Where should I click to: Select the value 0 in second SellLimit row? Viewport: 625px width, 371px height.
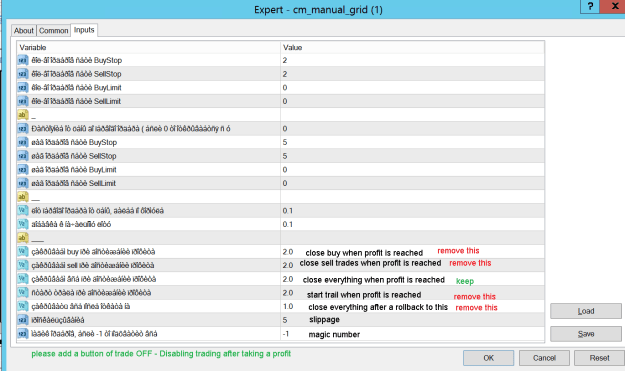(x=285, y=183)
